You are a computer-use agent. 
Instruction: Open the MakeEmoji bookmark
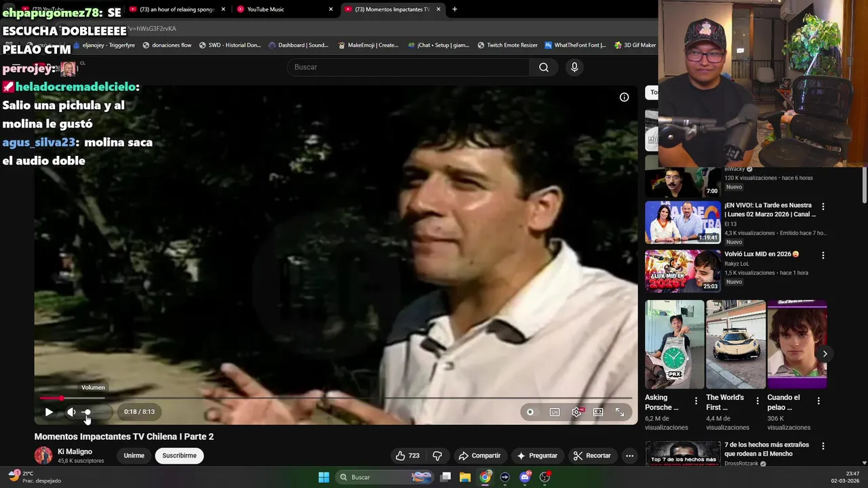[x=368, y=45]
